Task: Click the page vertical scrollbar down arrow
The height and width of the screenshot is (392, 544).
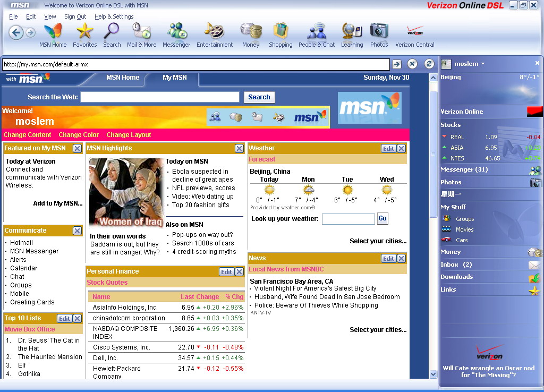Action: point(433,374)
